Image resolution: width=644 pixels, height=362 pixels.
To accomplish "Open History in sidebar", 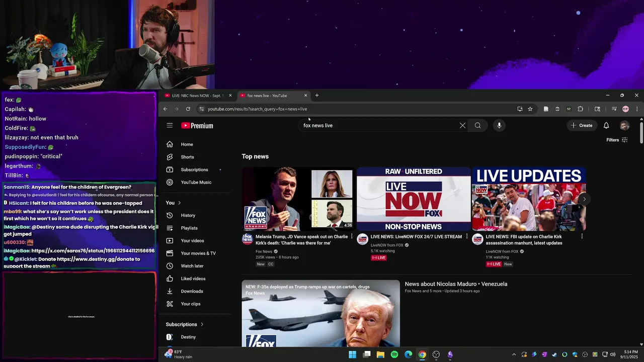I will pyautogui.click(x=196, y=215).
